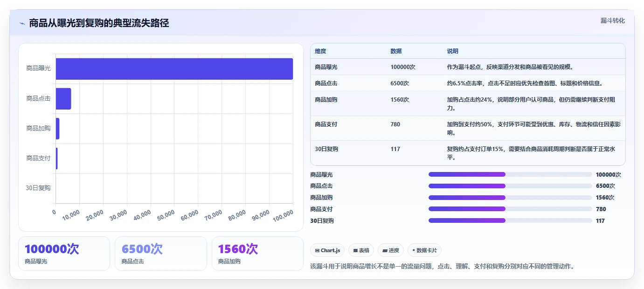
Task: Click the 117 value in the table
Action: click(x=395, y=149)
